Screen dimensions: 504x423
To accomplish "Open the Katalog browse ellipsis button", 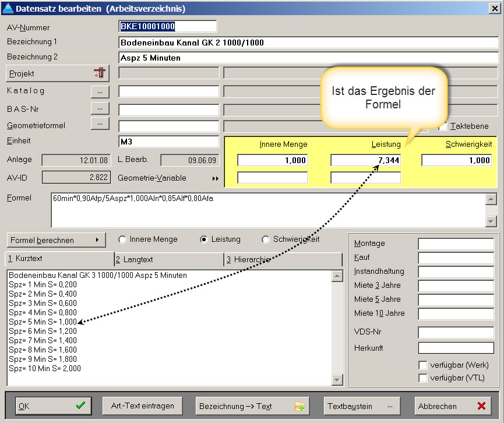I will [100, 91].
